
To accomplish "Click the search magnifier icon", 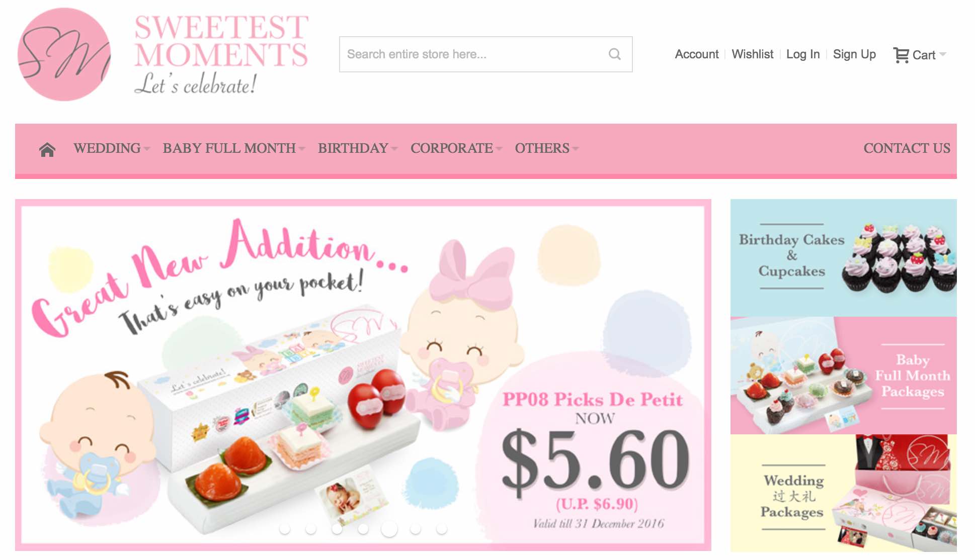I will [x=614, y=54].
